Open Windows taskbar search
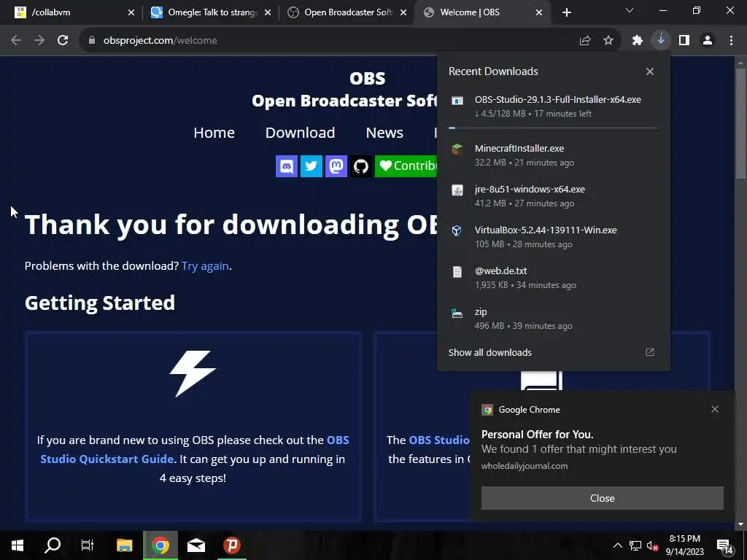747x560 pixels. (53, 545)
